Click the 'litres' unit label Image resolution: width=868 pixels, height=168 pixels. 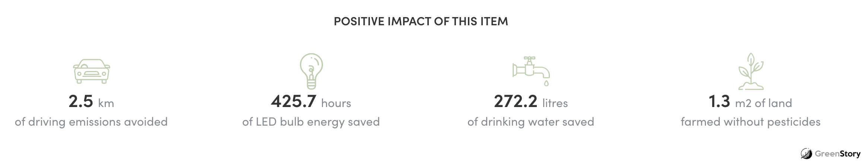pos(555,103)
